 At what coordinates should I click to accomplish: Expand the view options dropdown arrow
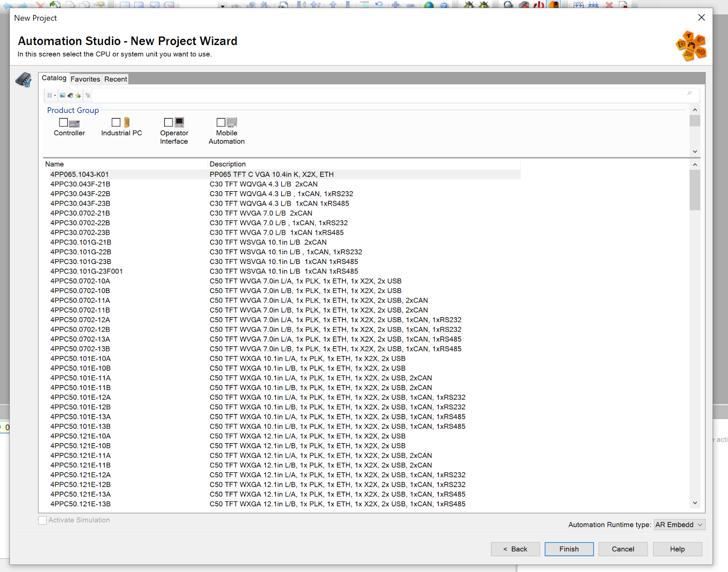click(55, 95)
